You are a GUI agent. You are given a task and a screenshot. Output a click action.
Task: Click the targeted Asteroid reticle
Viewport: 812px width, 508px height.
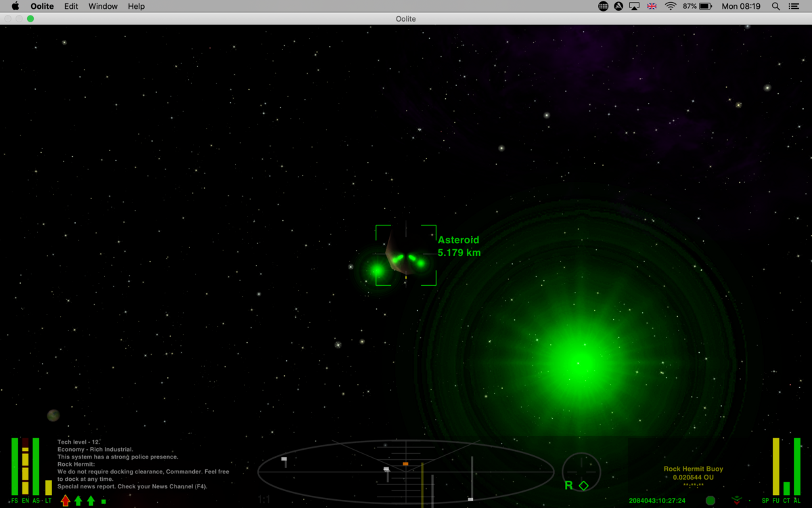[x=405, y=255]
